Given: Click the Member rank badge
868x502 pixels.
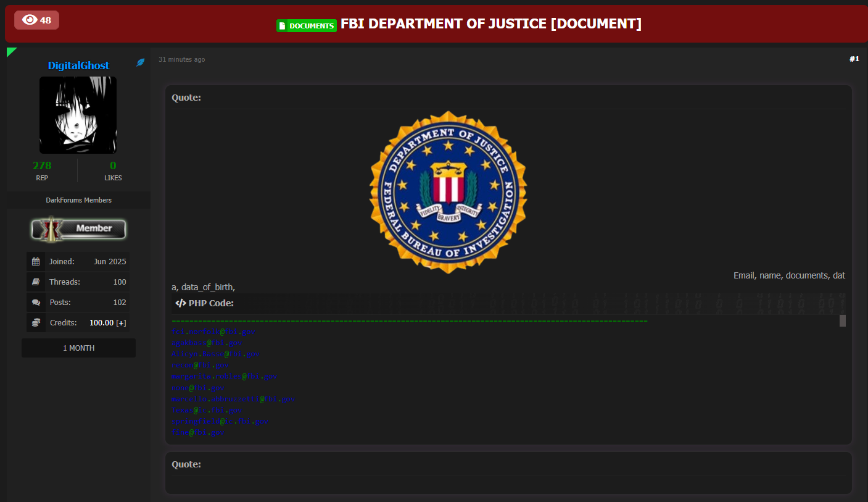Looking at the screenshot, I should (x=78, y=229).
